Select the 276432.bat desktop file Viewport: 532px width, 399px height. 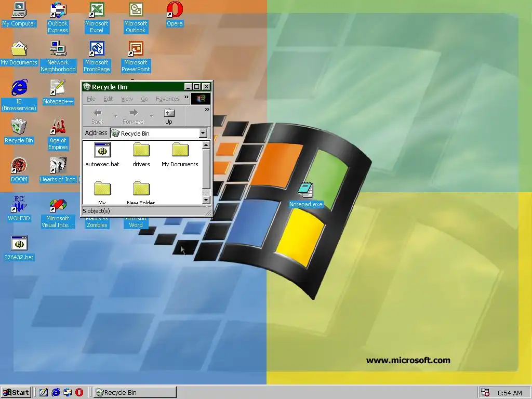click(19, 248)
